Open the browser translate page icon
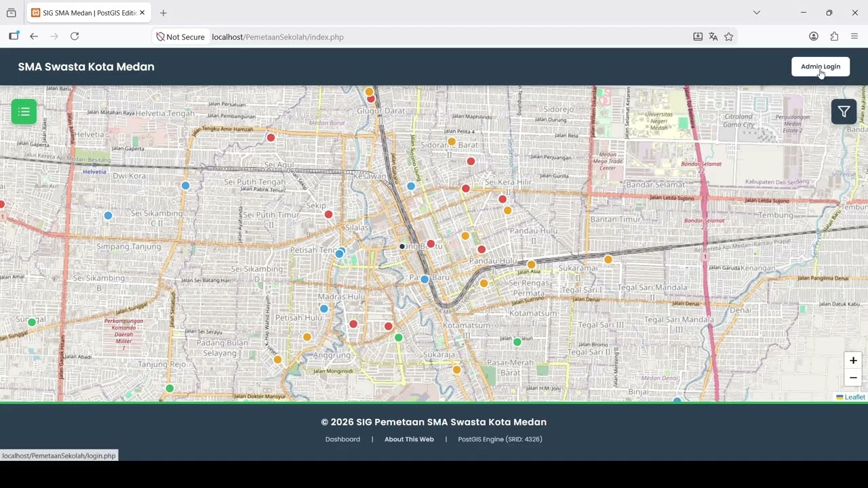The image size is (868, 488). (713, 37)
